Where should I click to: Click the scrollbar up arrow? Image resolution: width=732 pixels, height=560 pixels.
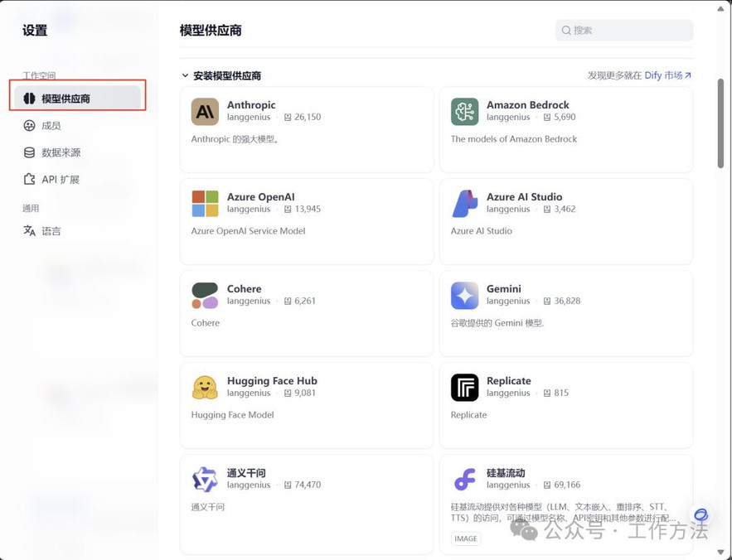(x=720, y=8)
